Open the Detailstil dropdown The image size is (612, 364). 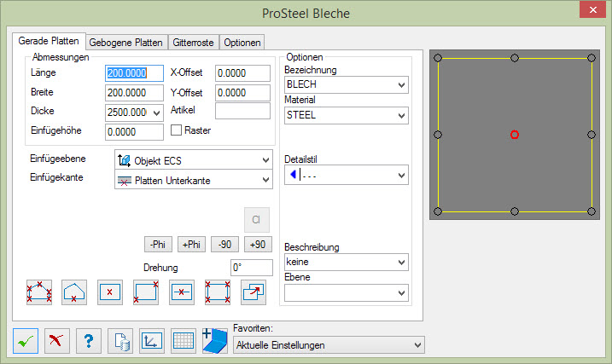347,175
